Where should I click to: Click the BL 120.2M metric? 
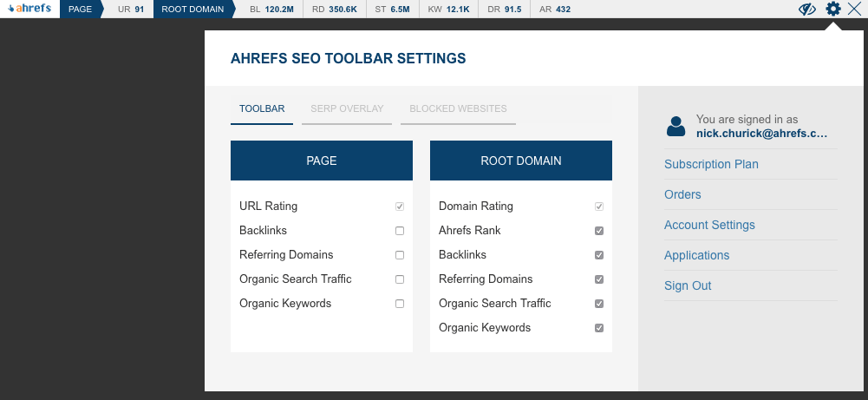pyautogui.click(x=271, y=10)
